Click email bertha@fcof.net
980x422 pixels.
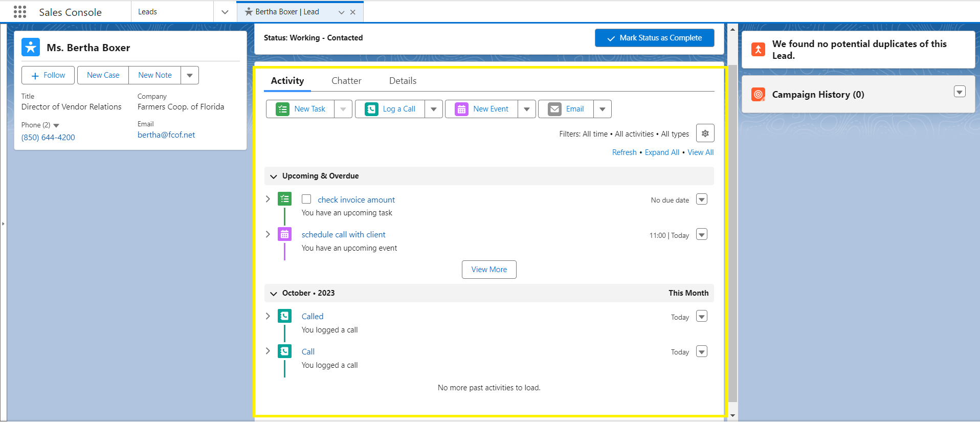click(166, 135)
